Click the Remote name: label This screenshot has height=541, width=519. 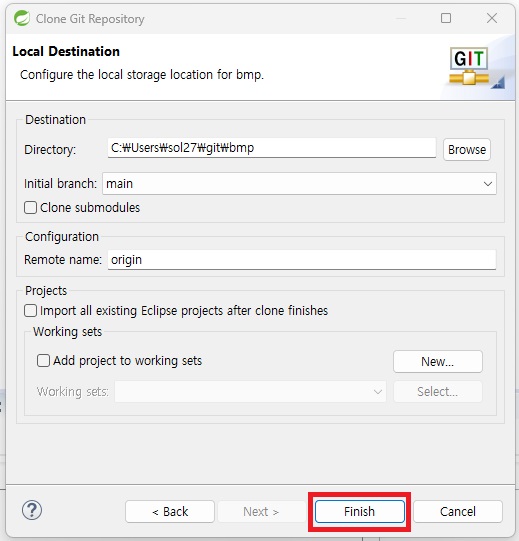[63, 260]
